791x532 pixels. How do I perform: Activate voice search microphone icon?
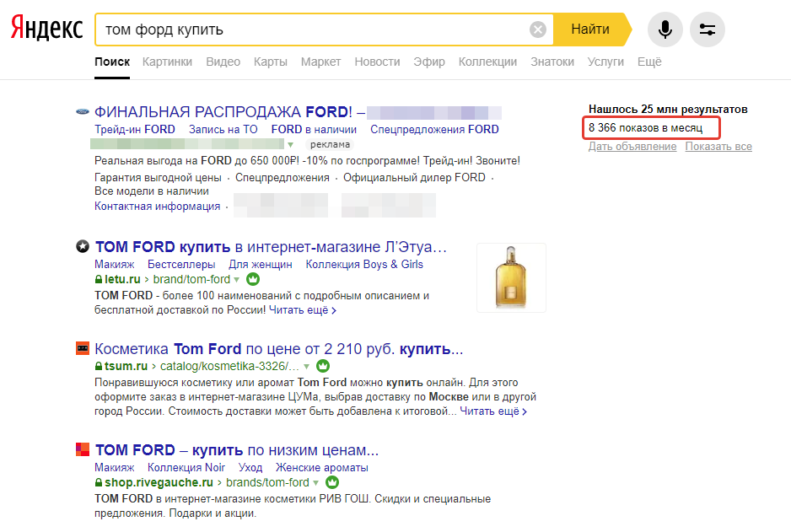[665, 30]
